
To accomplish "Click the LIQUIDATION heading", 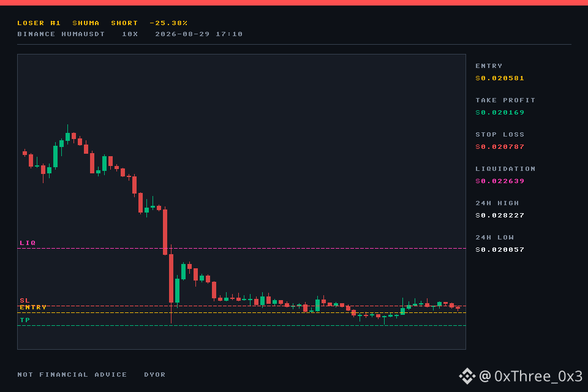I will tap(505, 169).
